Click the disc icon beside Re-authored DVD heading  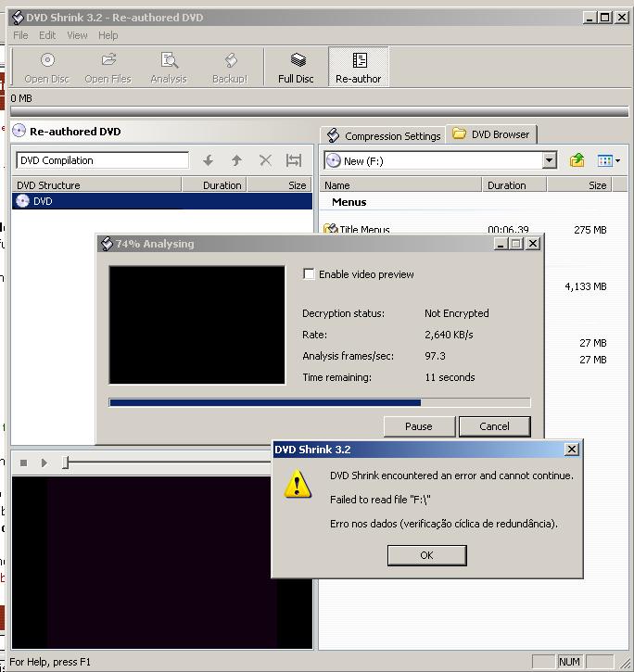click(19, 131)
